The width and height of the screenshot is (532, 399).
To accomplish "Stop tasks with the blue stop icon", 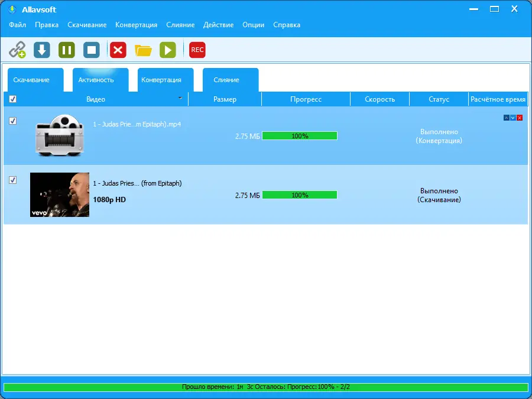I will click(92, 50).
